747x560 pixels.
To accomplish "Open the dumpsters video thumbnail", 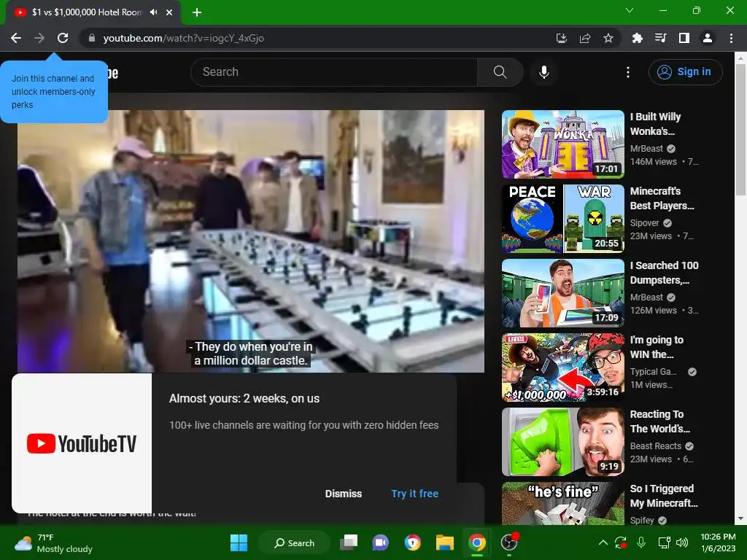I will tap(563, 293).
